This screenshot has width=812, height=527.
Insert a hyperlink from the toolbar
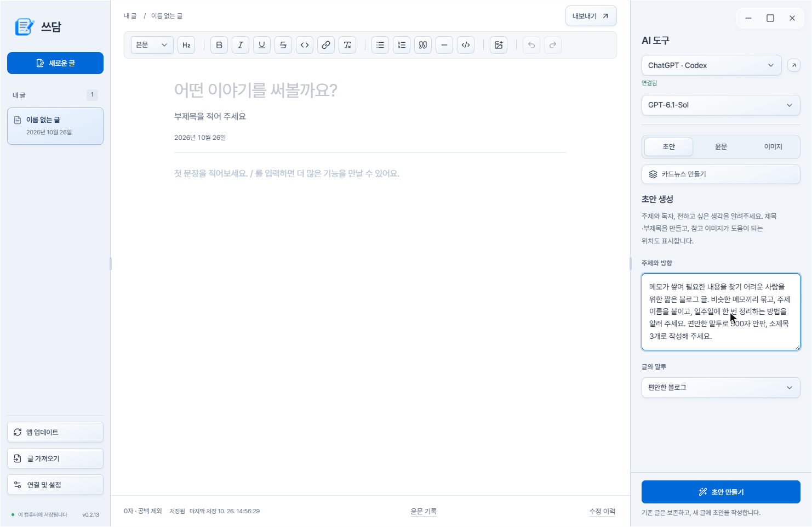click(x=326, y=45)
